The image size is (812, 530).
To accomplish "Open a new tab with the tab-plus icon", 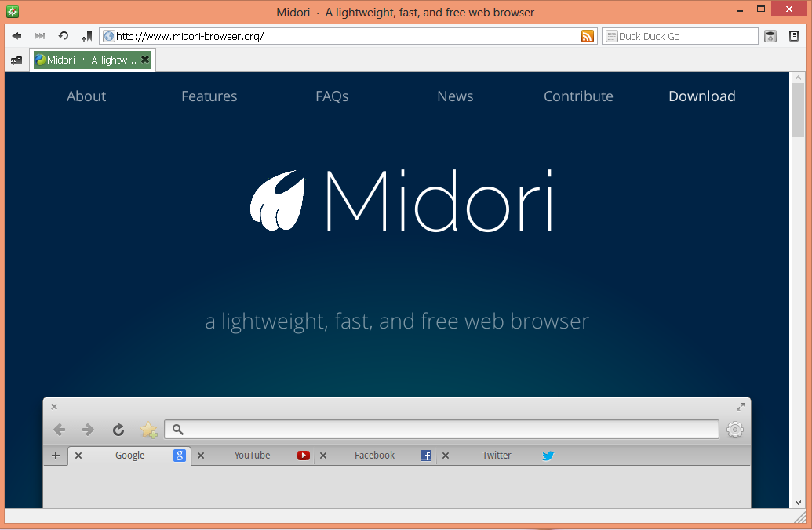I will 16,60.
